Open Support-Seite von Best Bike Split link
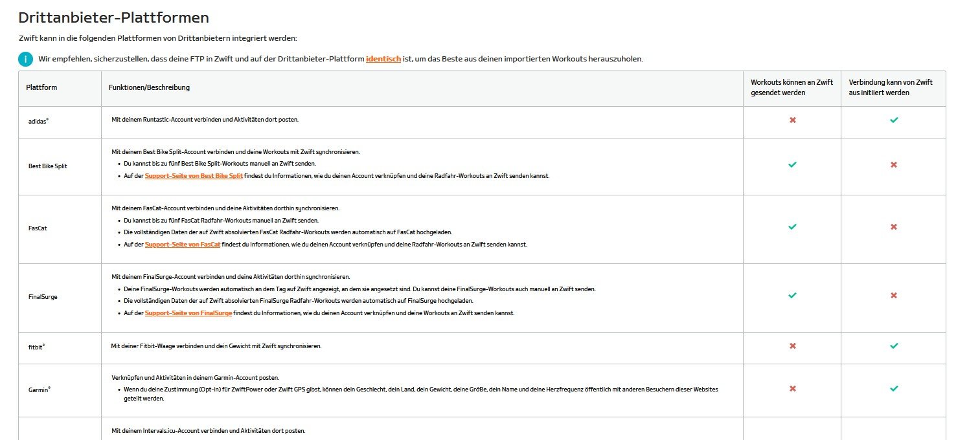Screen dimensions: 980x440 (x=194, y=176)
